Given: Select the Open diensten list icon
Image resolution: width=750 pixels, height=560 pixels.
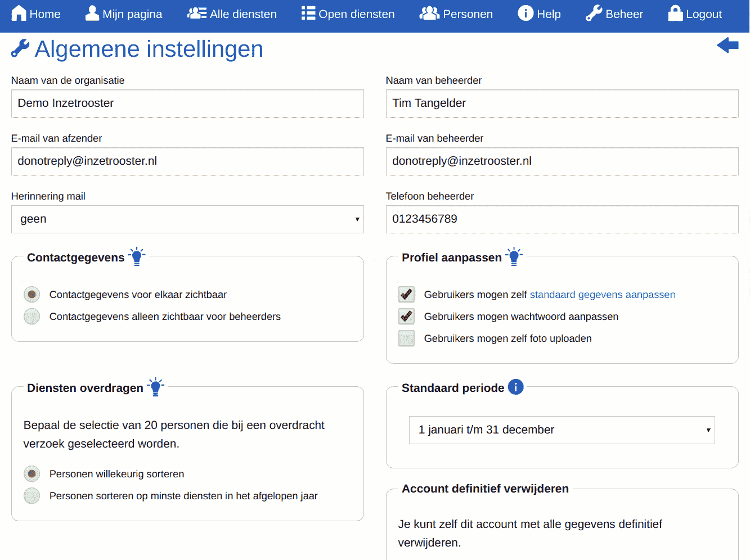Looking at the screenshot, I should (x=307, y=12).
